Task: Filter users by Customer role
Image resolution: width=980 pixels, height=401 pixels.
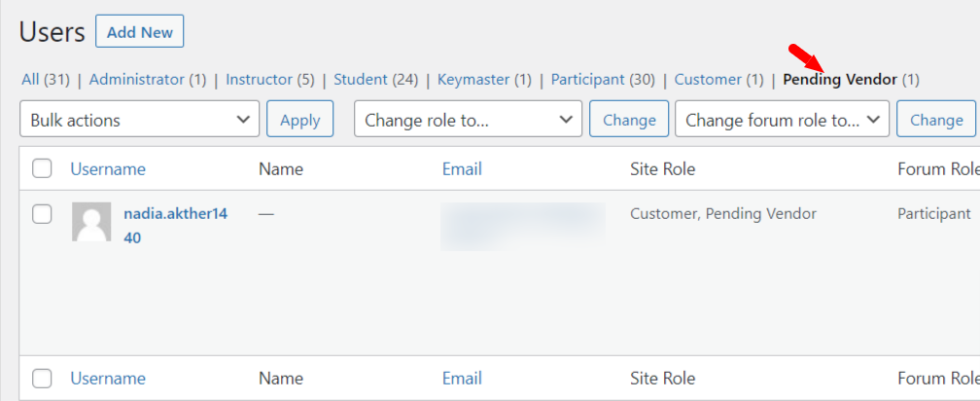Action: [708, 80]
